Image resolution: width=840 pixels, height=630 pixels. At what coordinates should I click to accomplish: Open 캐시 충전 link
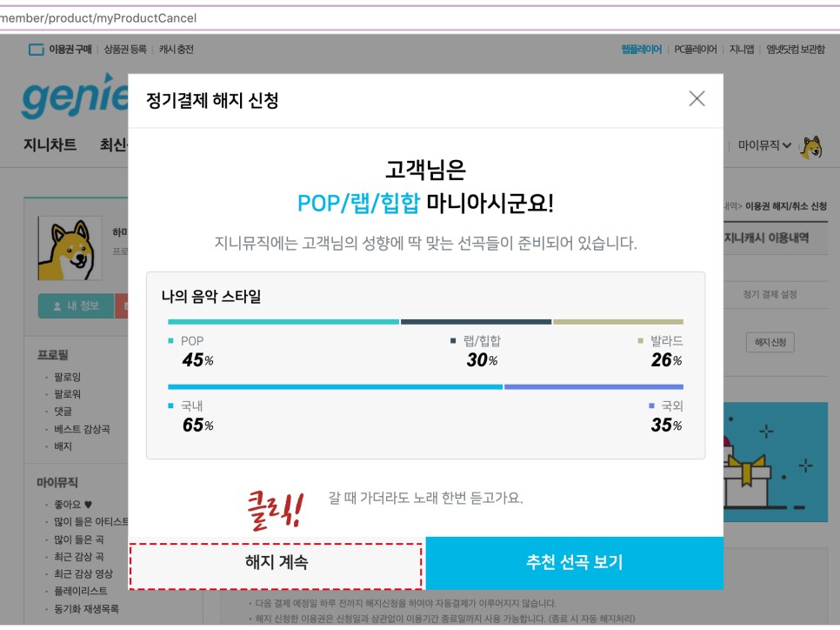click(176, 50)
